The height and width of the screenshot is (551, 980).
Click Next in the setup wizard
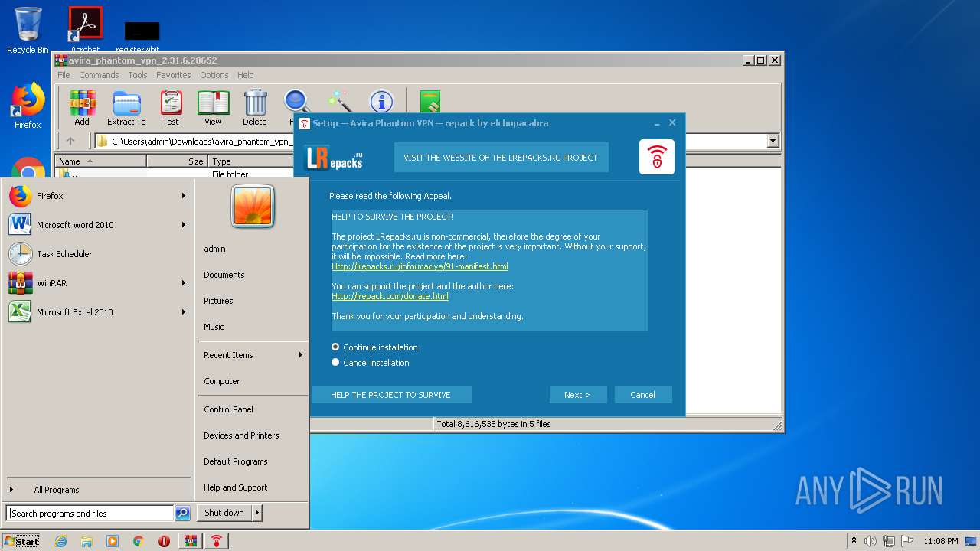click(578, 395)
